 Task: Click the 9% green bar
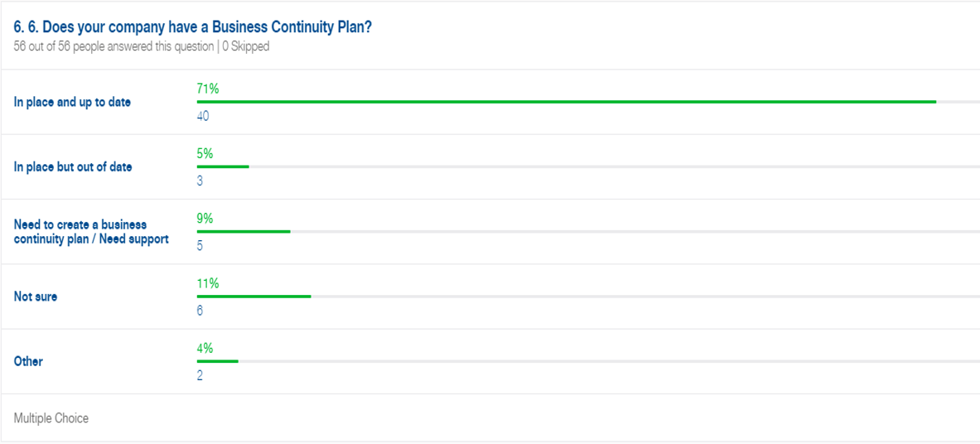[x=244, y=231]
